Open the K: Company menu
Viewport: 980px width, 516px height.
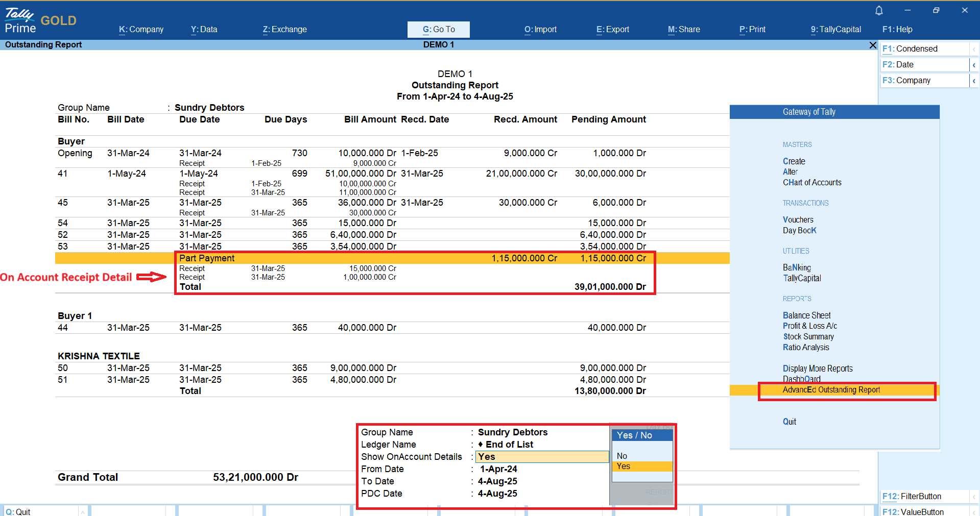coord(141,30)
